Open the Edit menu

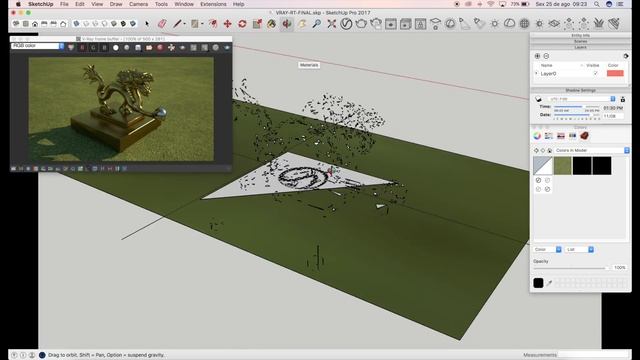[80, 4]
